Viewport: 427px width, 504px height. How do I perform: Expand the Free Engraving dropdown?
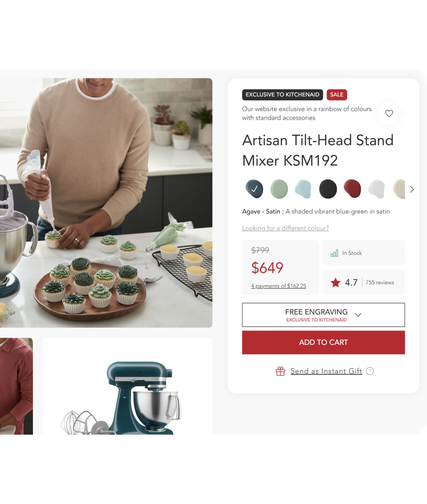coord(323,315)
